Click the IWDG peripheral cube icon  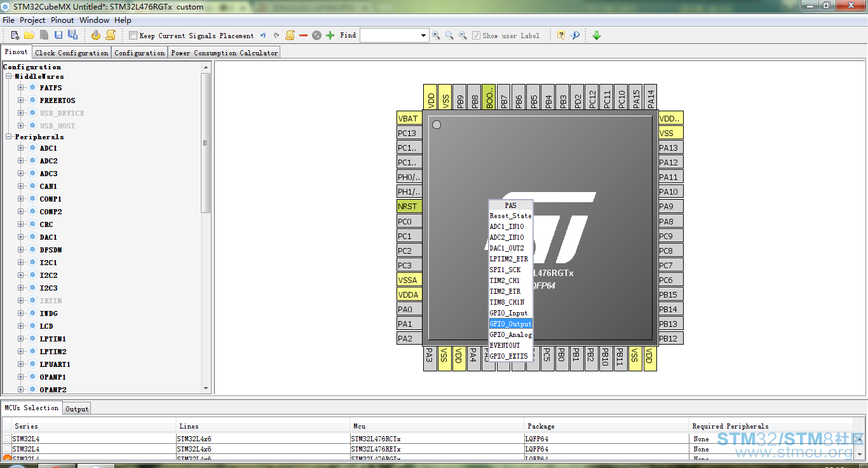(32, 313)
